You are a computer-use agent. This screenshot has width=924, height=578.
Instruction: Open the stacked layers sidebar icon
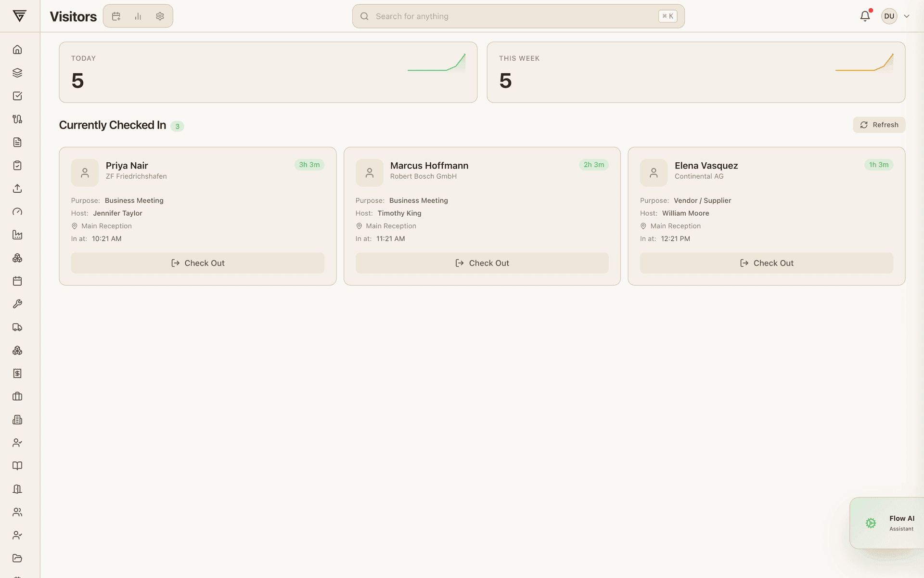(17, 73)
